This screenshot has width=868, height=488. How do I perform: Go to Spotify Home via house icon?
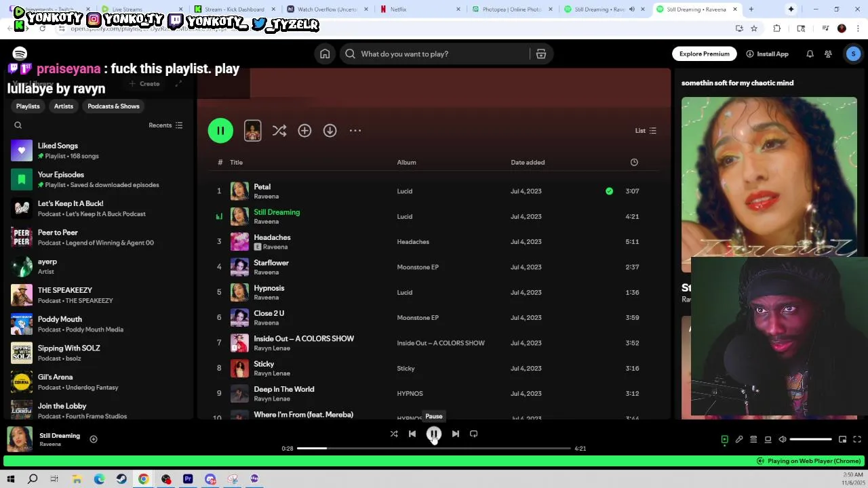[x=325, y=54]
